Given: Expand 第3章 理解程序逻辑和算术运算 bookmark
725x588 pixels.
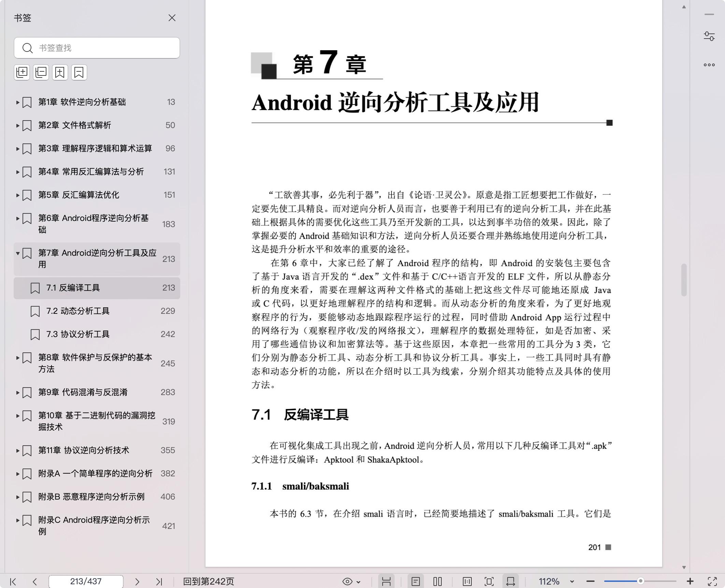Looking at the screenshot, I should point(17,149).
